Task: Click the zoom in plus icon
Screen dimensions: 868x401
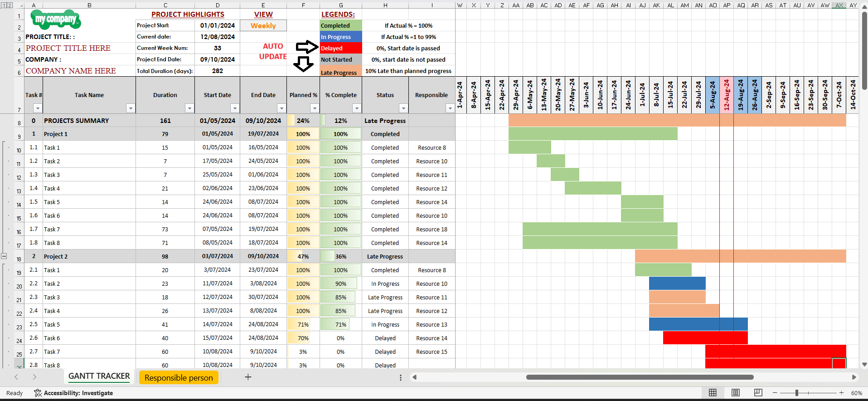Action: pyautogui.click(x=841, y=393)
